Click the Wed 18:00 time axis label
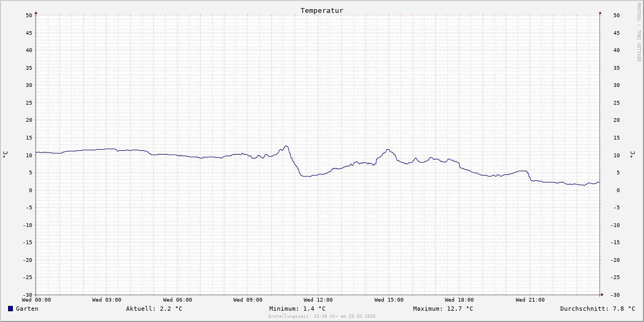 pos(459,300)
